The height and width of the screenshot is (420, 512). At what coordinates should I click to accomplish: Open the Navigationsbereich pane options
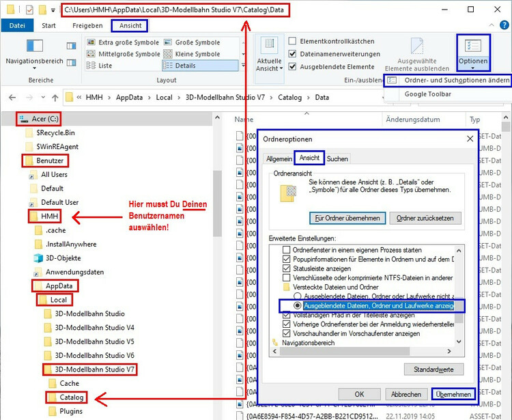pyautogui.click(x=34, y=54)
